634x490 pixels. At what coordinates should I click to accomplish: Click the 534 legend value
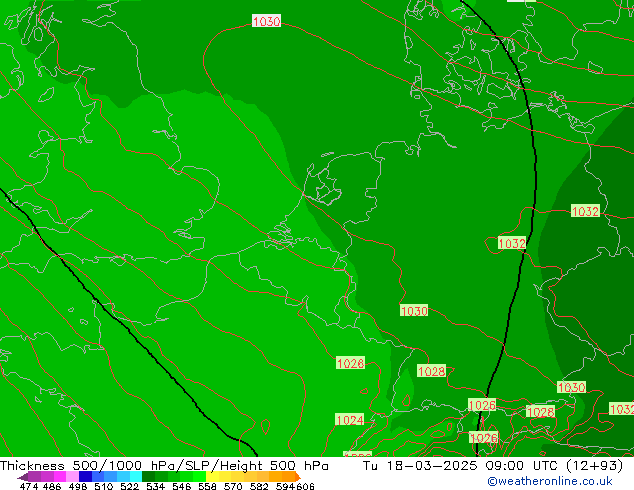155,486
